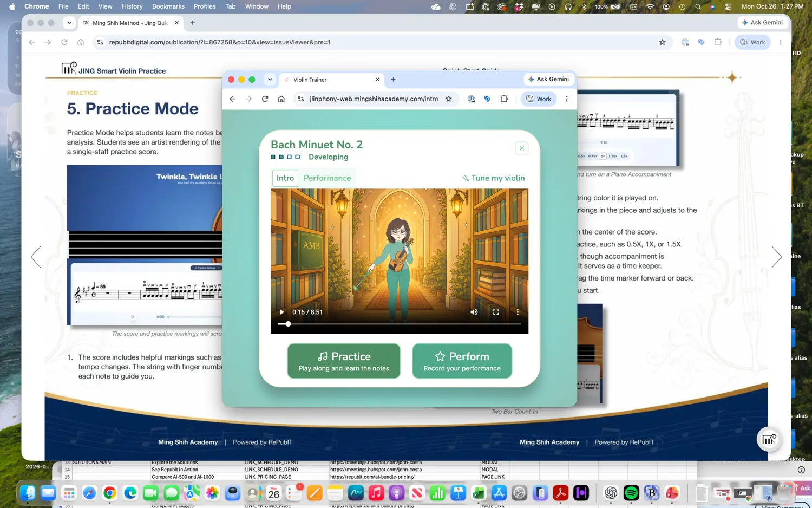Start Practice mode to learn the notes
Screen dimensions: 812x508
coord(344,361)
